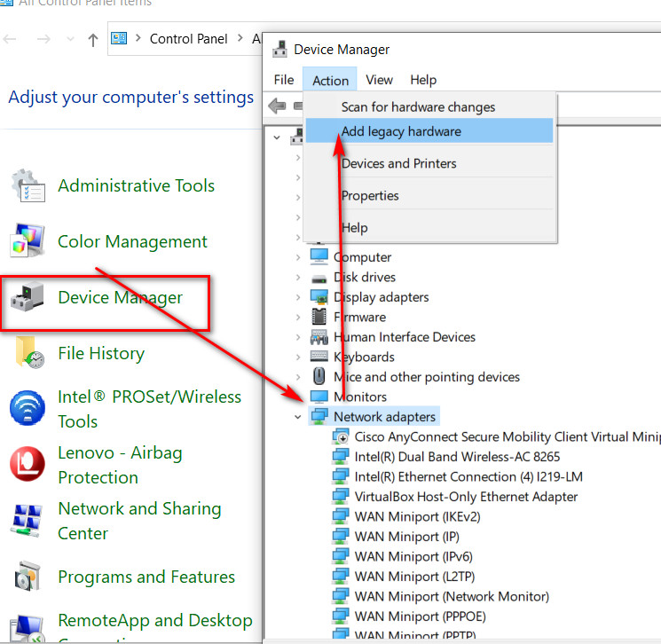Image resolution: width=661 pixels, height=644 pixels.
Task: Expand the Keyboards node
Action: [298, 357]
